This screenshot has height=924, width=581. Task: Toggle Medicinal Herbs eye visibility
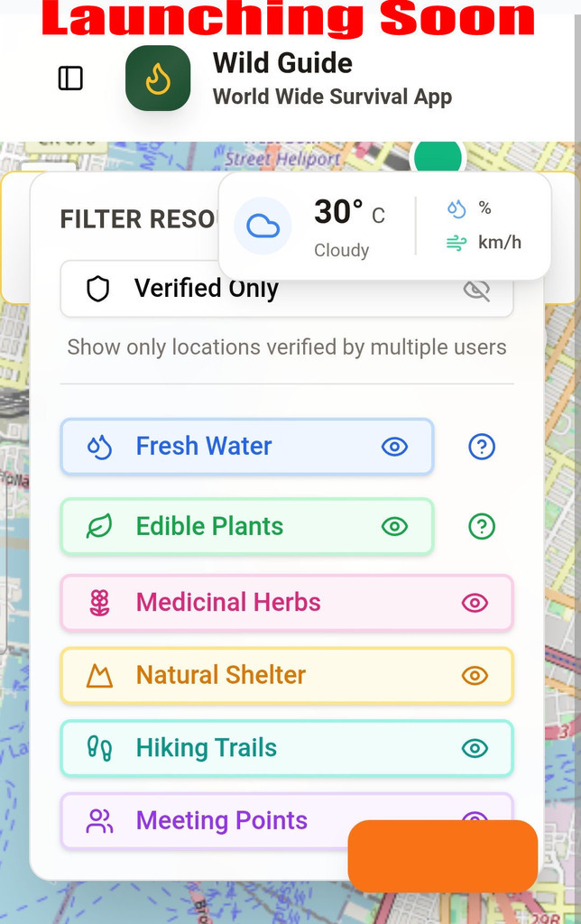(475, 603)
